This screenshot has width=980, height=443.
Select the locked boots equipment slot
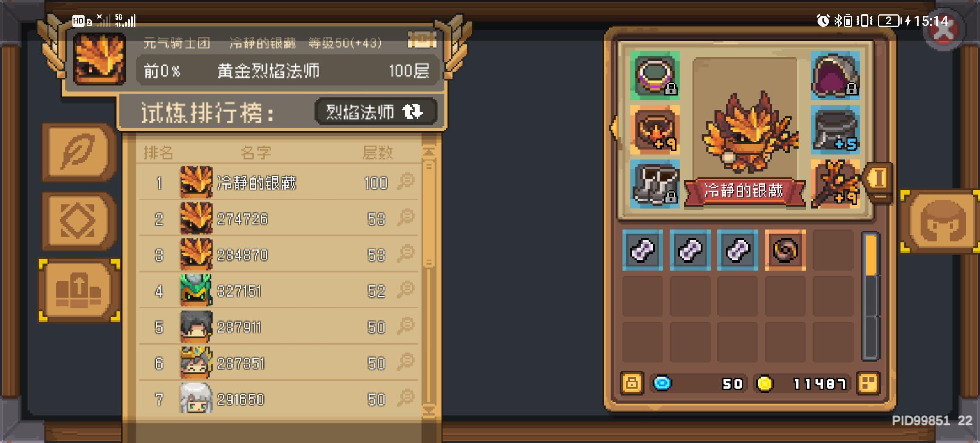(x=655, y=184)
